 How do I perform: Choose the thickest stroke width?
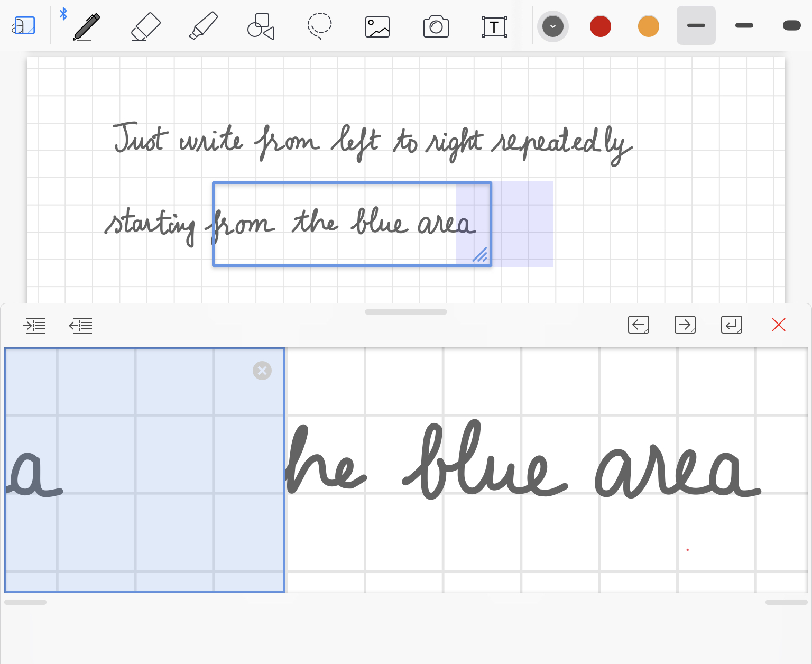[791, 26]
